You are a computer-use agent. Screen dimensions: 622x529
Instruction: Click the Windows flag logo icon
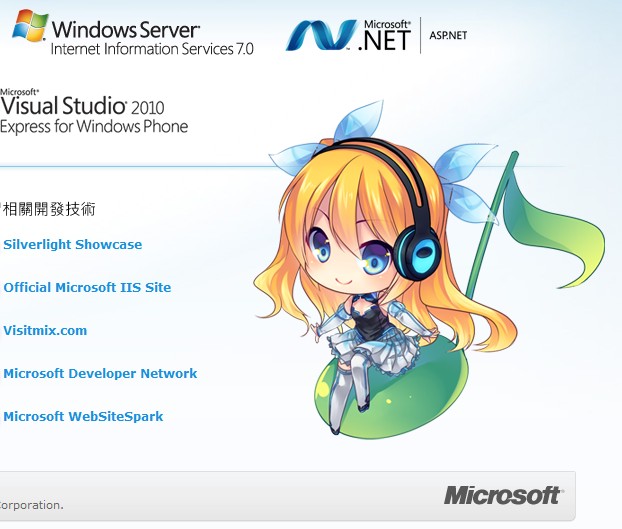click(x=30, y=26)
